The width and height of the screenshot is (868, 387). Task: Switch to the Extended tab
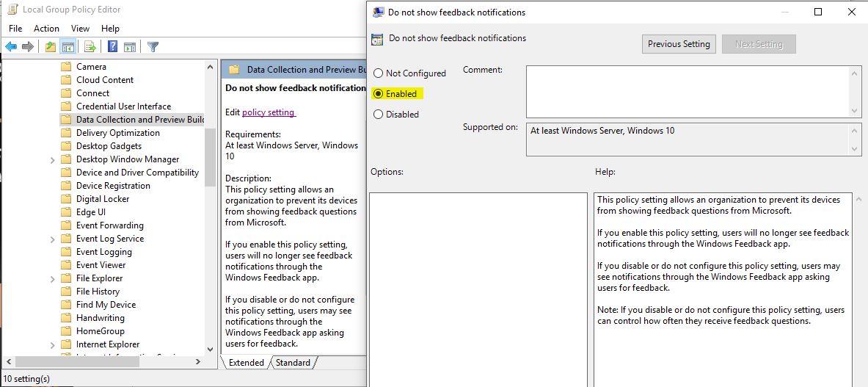click(247, 363)
